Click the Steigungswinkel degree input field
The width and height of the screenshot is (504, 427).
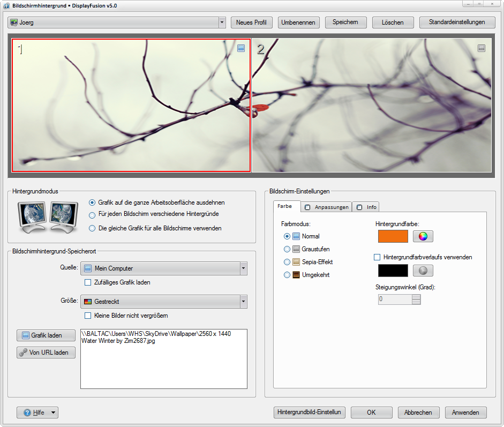395,299
